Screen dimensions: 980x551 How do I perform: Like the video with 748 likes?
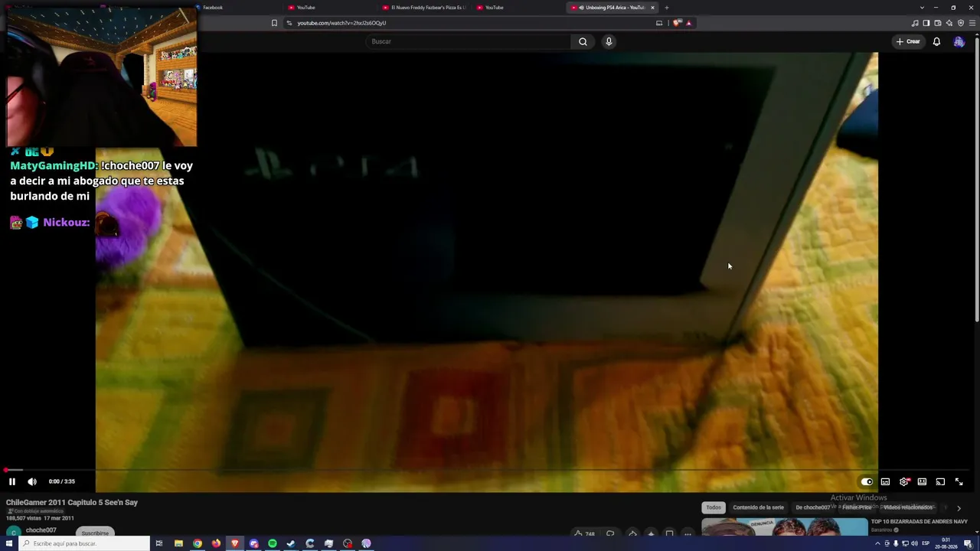point(584,533)
